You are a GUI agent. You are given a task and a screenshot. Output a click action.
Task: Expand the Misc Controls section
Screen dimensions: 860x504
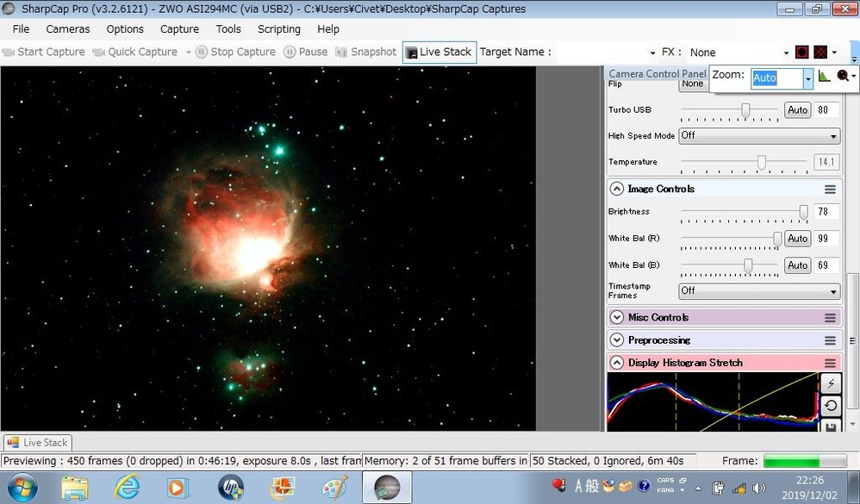(616, 318)
